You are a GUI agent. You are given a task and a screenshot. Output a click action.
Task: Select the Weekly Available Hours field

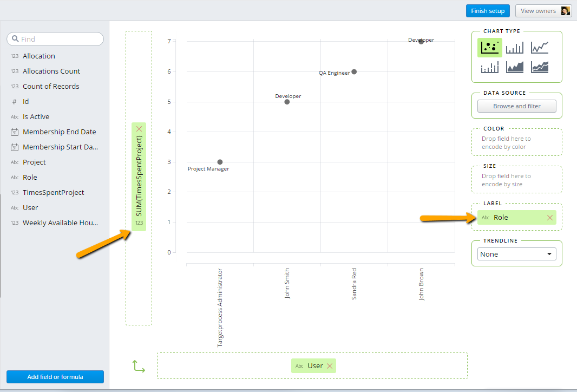pyautogui.click(x=60, y=223)
